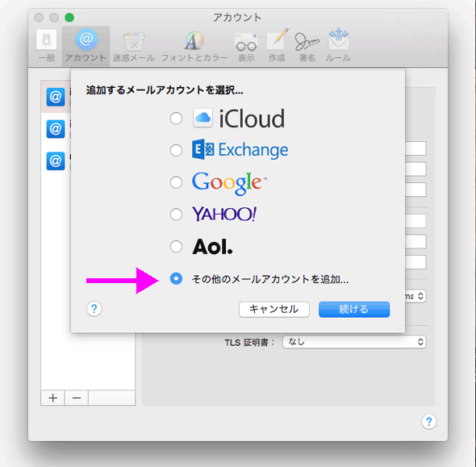Click the Aol. logo in dialog
The height and width of the screenshot is (467, 476).
tap(212, 246)
